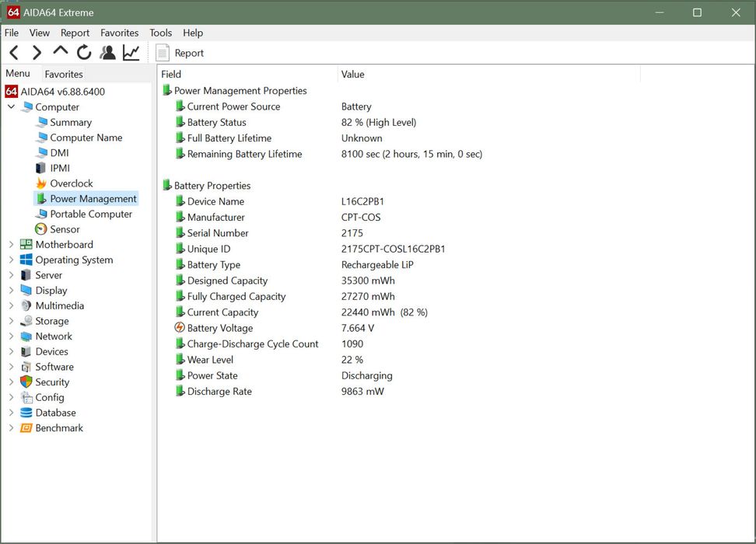The height and width of the screenshot is (544, 756).
Task: Click the Back navigation arrow in toolbar
Action: click(x=14, y=53)
